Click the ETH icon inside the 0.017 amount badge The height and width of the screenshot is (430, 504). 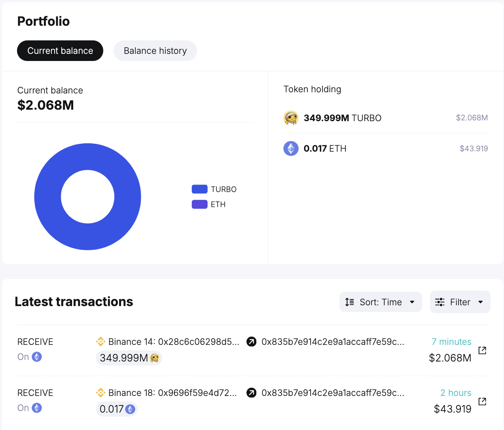(130, 409)
